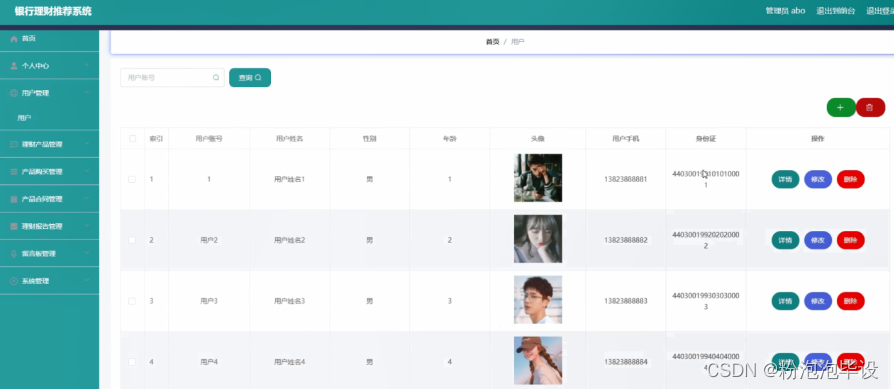Open avatar photo of 用户姓名1
Viewport: 894px width, 389px height.
(x=538, y=178)
